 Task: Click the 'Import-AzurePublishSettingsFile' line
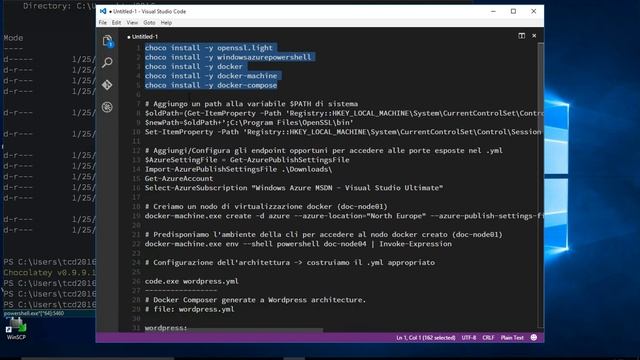pyautogui.click(x=238, y=169)
